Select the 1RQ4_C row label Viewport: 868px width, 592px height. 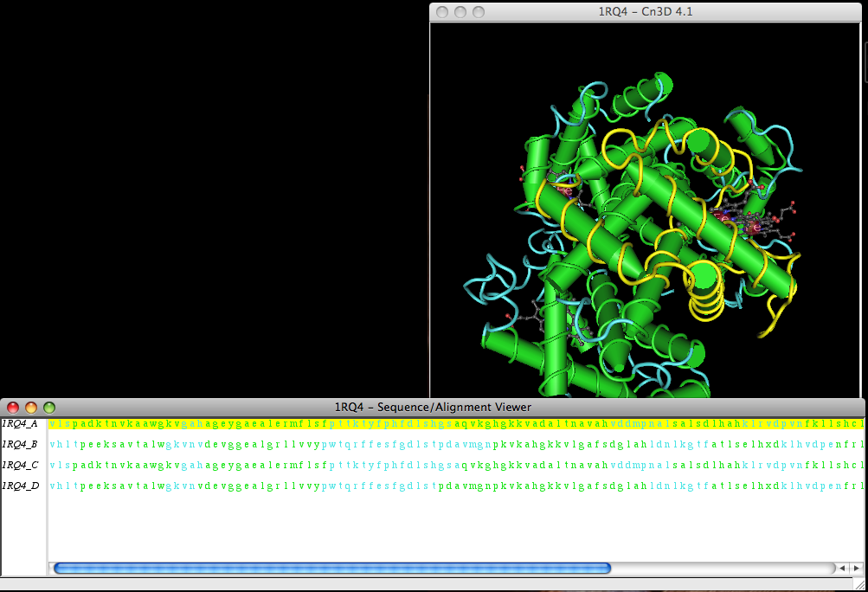coord(20,466)
